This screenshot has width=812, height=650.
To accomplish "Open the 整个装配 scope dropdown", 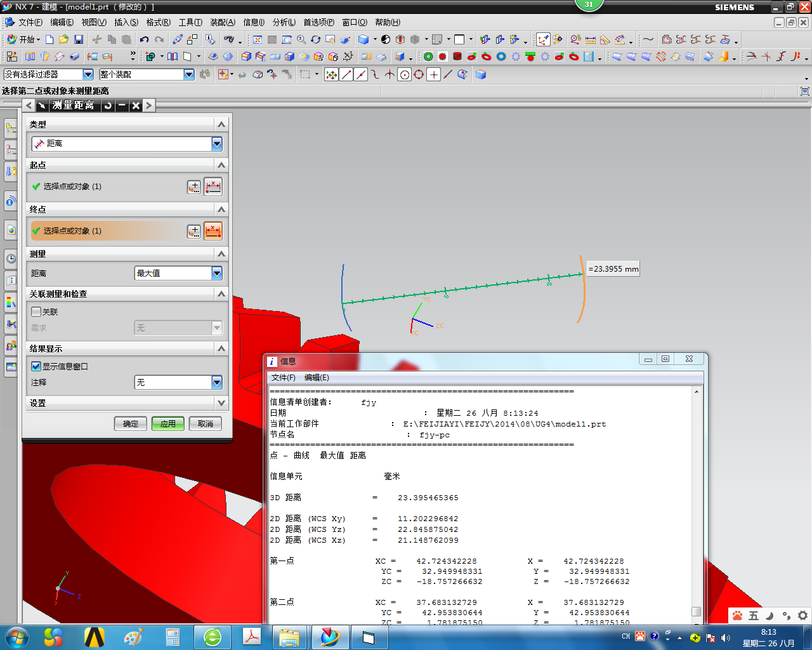I will click(x=147, y=74).
